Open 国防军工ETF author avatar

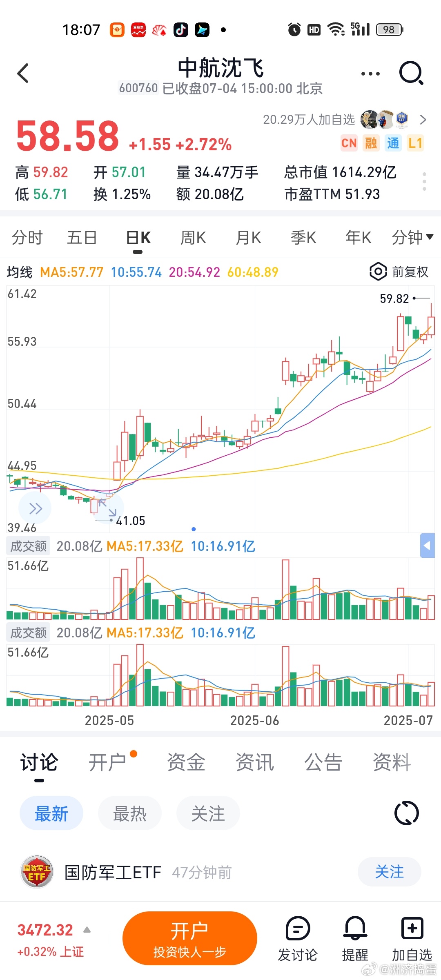pyautogui.click(x=37, y=873)
